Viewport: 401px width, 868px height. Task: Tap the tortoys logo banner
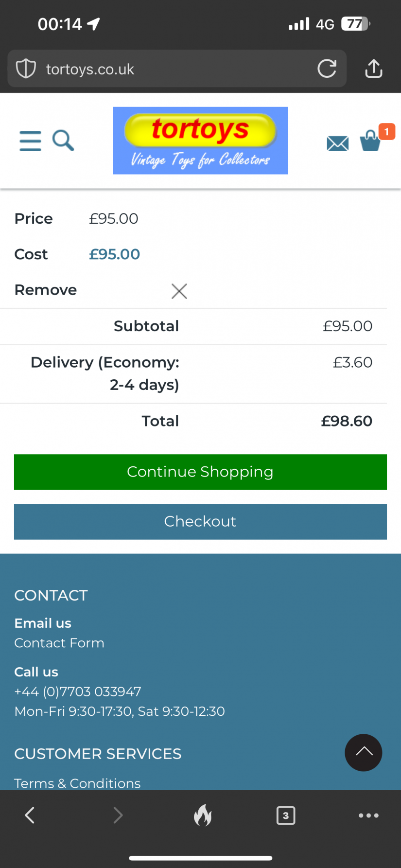(200, 141)
